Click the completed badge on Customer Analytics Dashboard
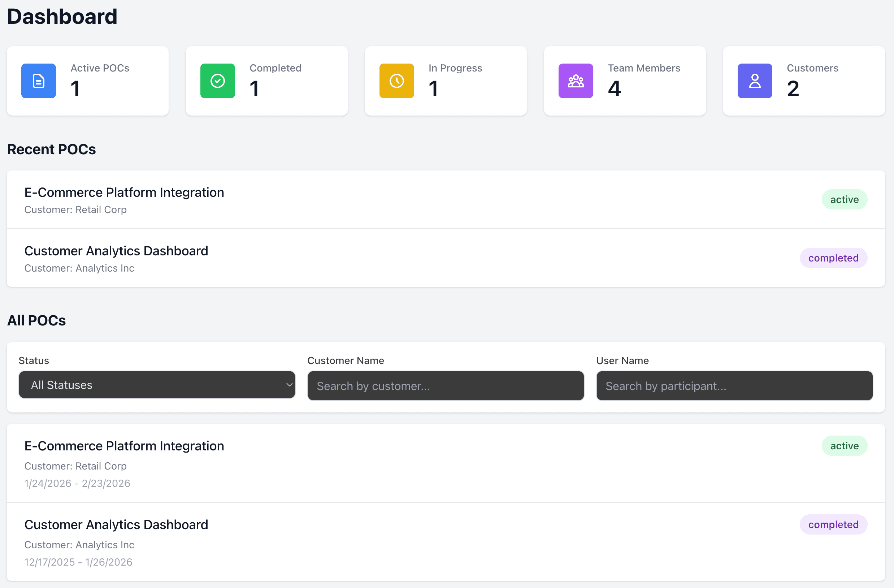This screenshot has height=588, width=894. click(x=834, y=258)
